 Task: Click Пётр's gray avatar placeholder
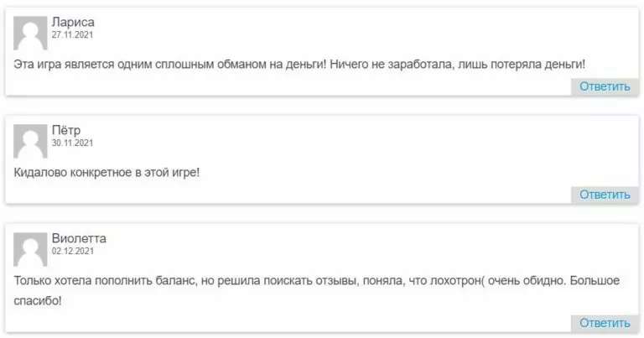[x=31, y=142]
